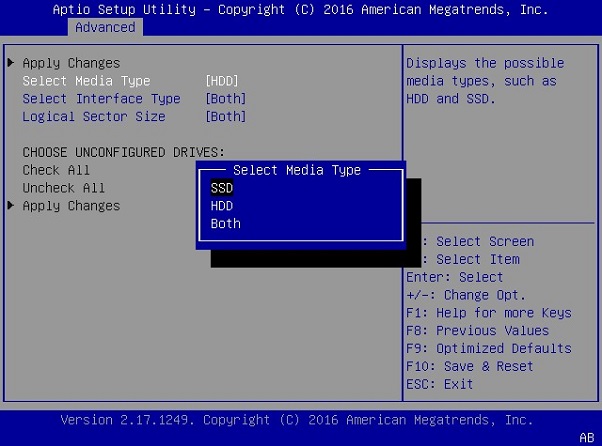Check All unconfigured drives
602x446 pixels.
(x=56, y=170)
